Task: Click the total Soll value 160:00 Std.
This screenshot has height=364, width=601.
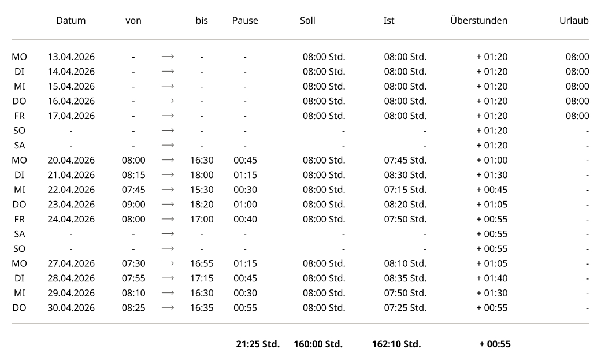Action: coord(318,344)
